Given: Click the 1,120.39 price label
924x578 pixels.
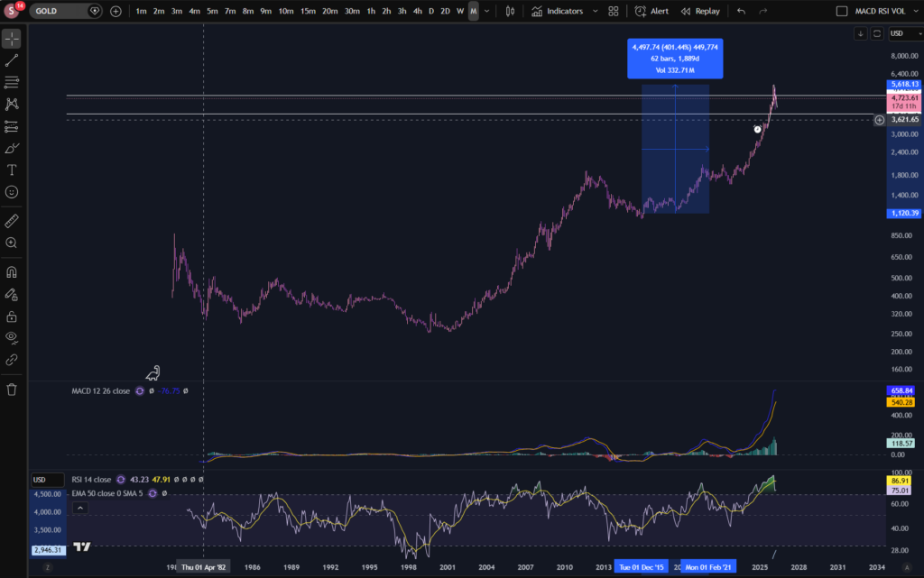Looking at the screenshot, I should click(904, 213).
